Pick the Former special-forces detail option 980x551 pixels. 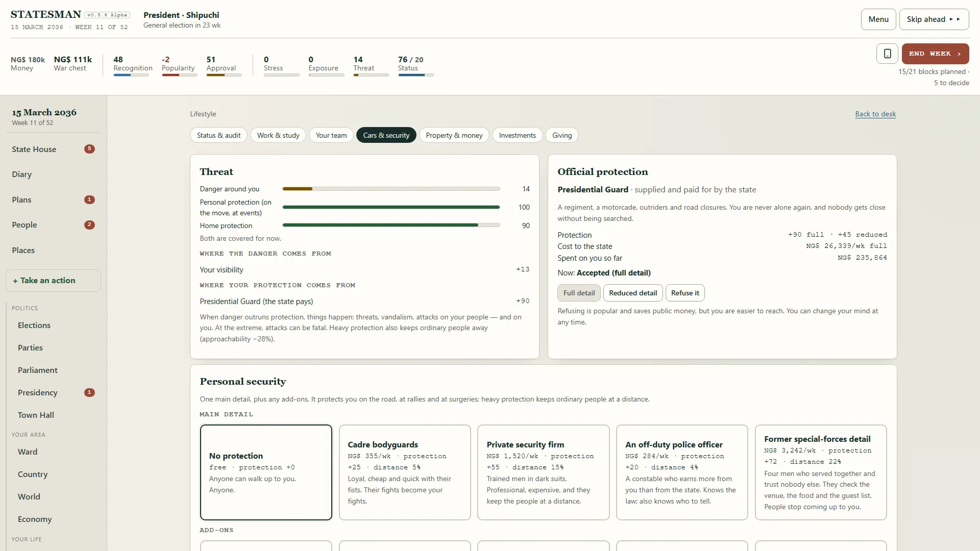pyautogui.click(x=821, y=472)
